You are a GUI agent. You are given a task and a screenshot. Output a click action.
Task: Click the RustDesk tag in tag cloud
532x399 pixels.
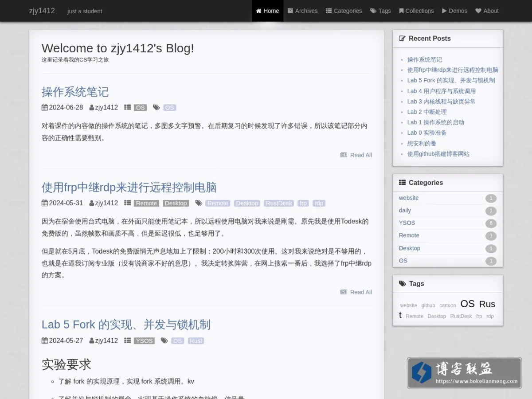461,316
